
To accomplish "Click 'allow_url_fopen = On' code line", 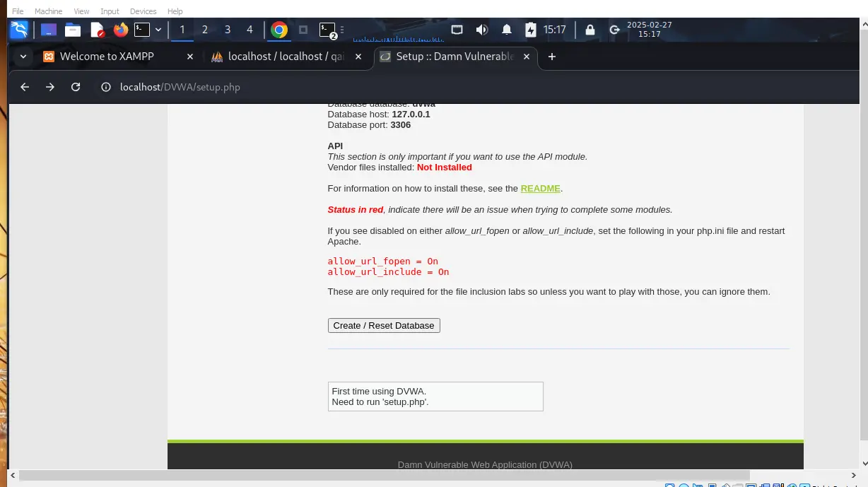I will 383,261.
